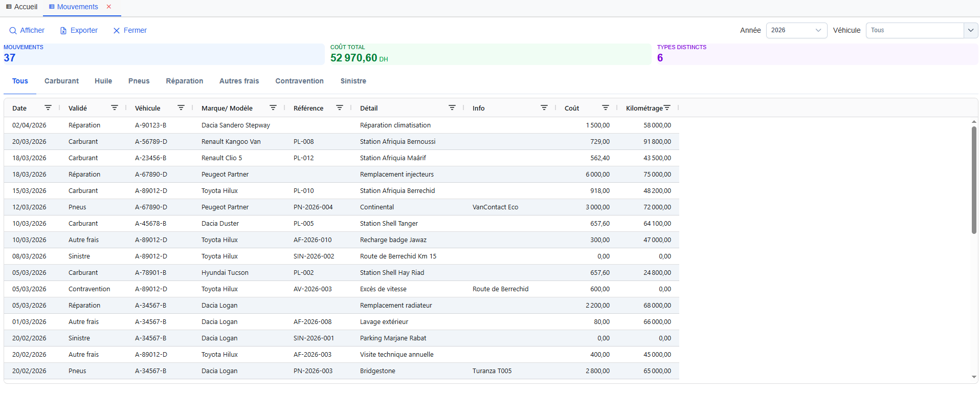
Task: Click the Véhicule column filter icon
Action: point(181,108)
